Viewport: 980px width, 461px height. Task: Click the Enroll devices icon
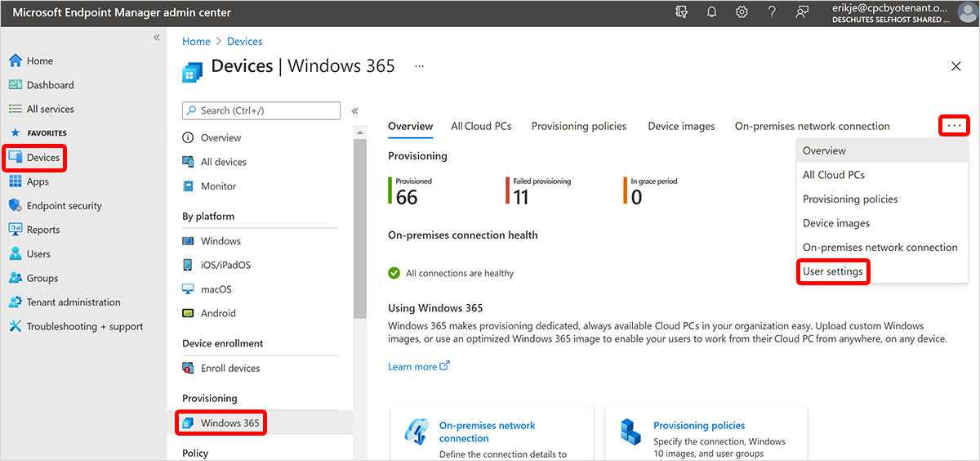point(189,369)
